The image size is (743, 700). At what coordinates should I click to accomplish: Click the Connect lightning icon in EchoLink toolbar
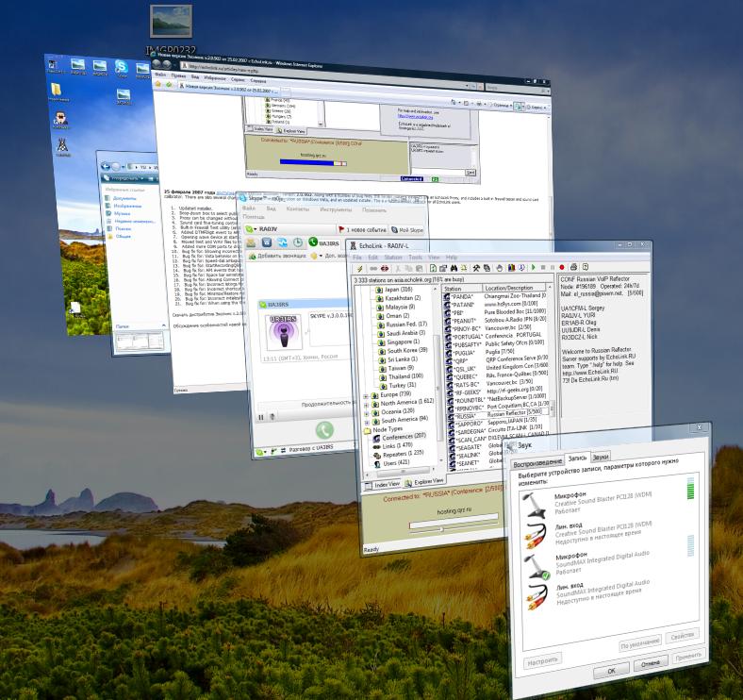(359, 269)
